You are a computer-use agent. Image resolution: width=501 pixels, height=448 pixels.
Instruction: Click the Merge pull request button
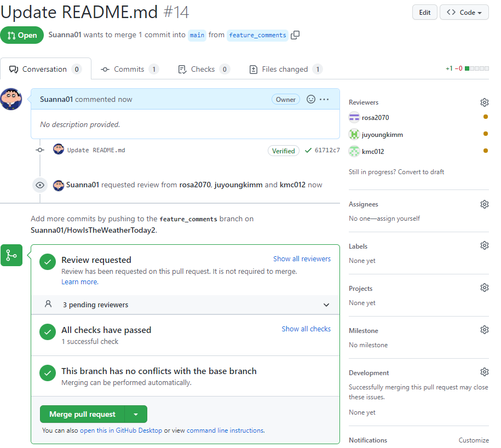(82, 415)
